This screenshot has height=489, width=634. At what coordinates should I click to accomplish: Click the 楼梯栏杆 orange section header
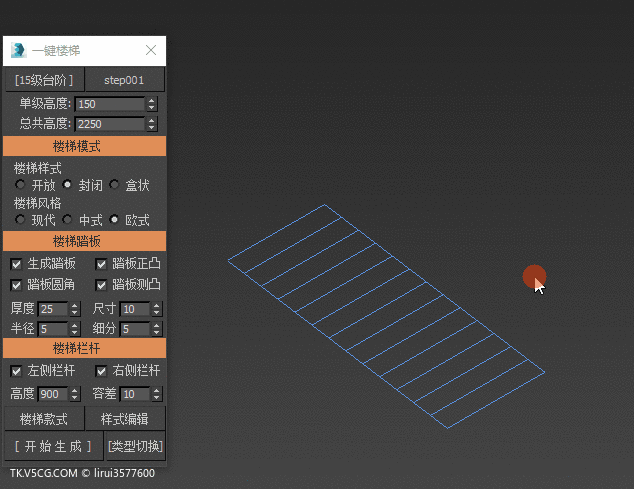tap(84, 348)
